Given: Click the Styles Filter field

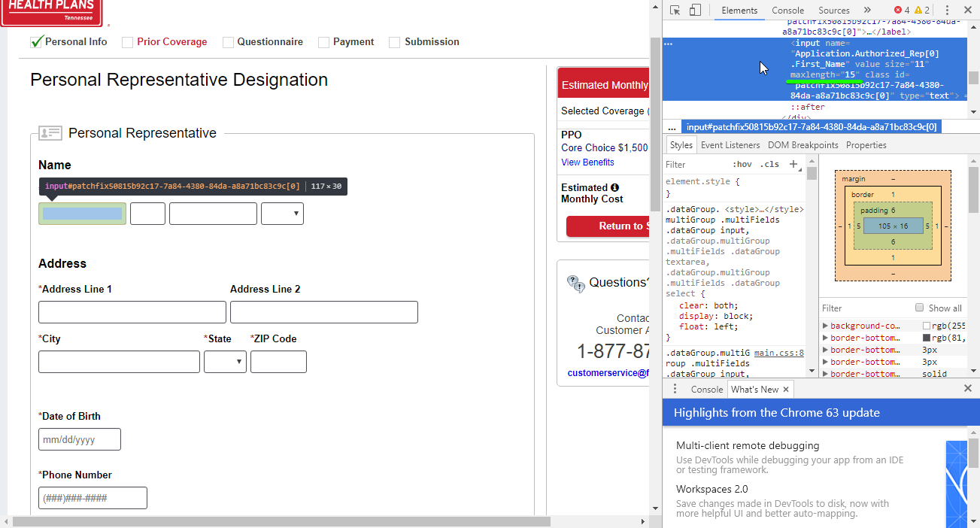Looking at the screenshot, I should point(696,164).
